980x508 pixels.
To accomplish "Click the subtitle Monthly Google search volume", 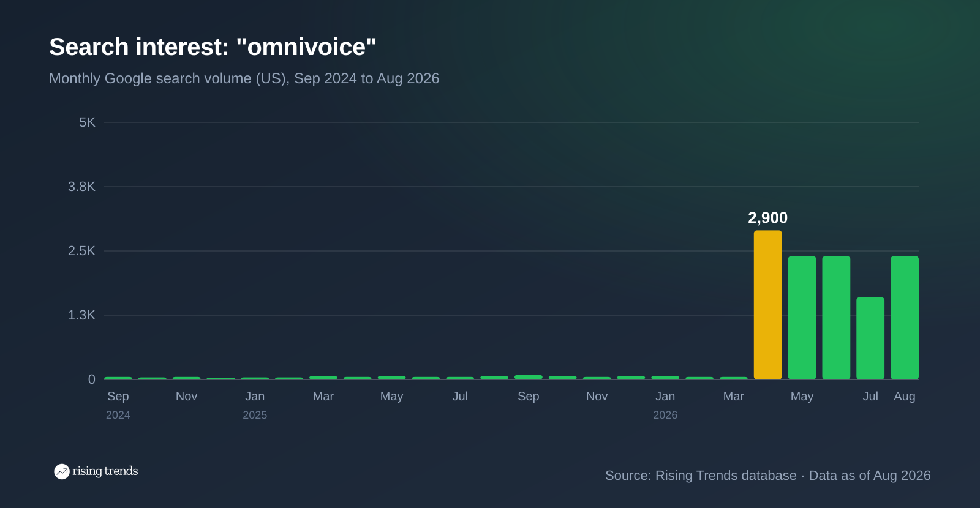I will (244, 78).
